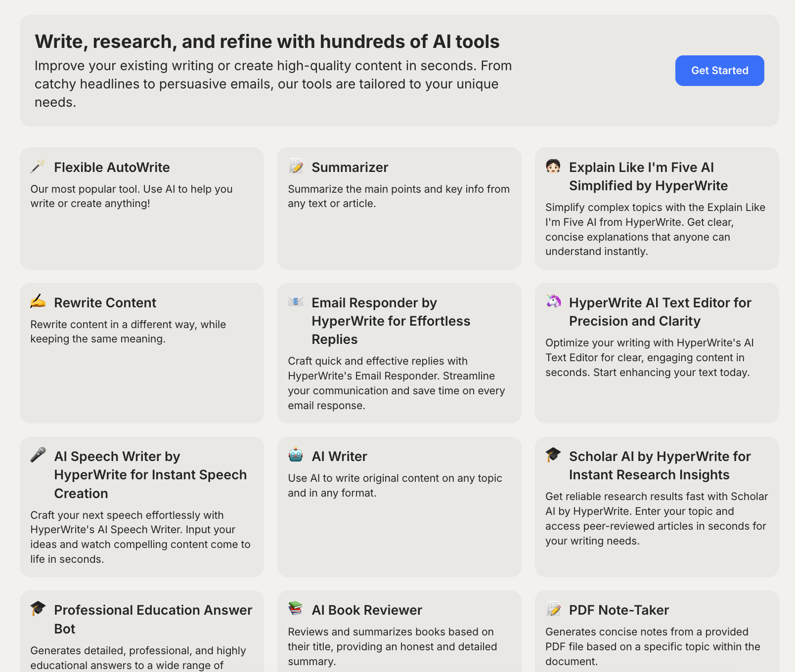The image size is (795, 672).
Task: Open the PDF Note-Taker title
Action: 619,610
